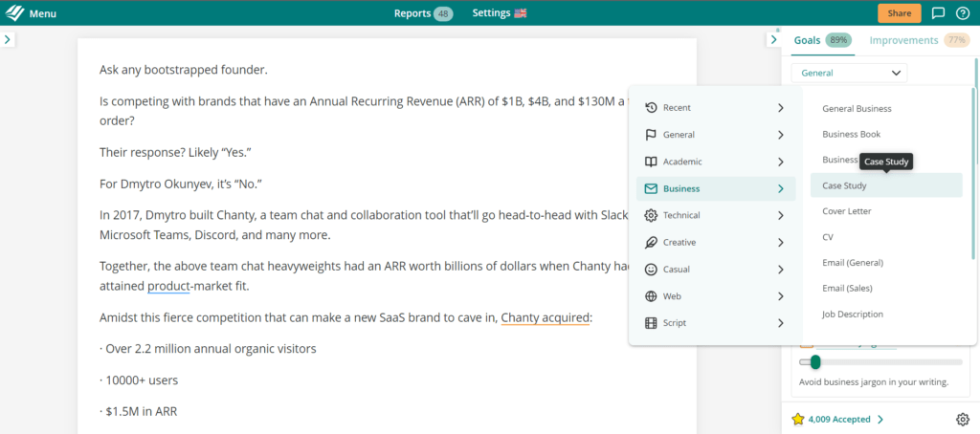Image resolution: width=980 pixels, height=434 pixels.
Task: Click the submenu scrollbar
Action: click(x=972, y=174)
